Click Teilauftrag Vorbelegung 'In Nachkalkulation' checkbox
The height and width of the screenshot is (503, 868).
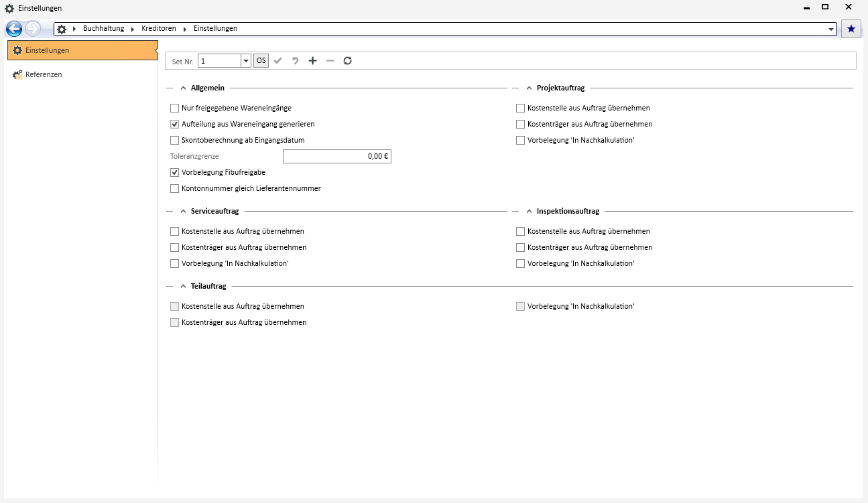point(521,306)
